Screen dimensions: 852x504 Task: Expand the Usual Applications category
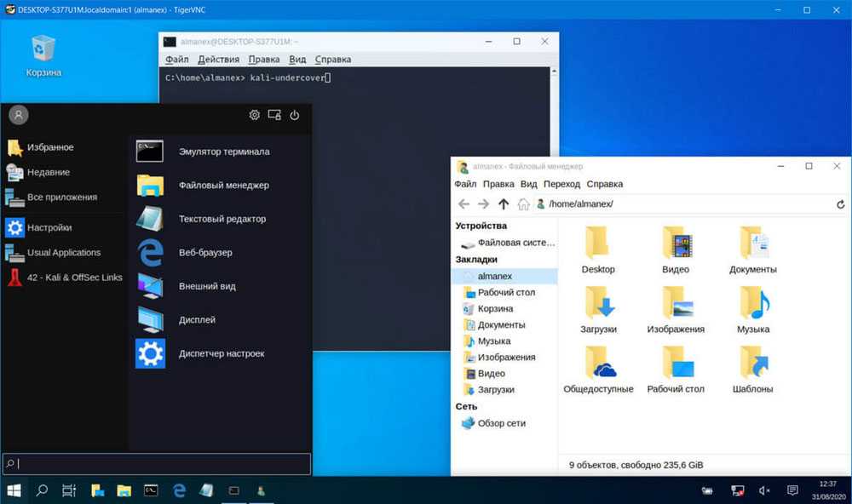click(x=63, y=253)
